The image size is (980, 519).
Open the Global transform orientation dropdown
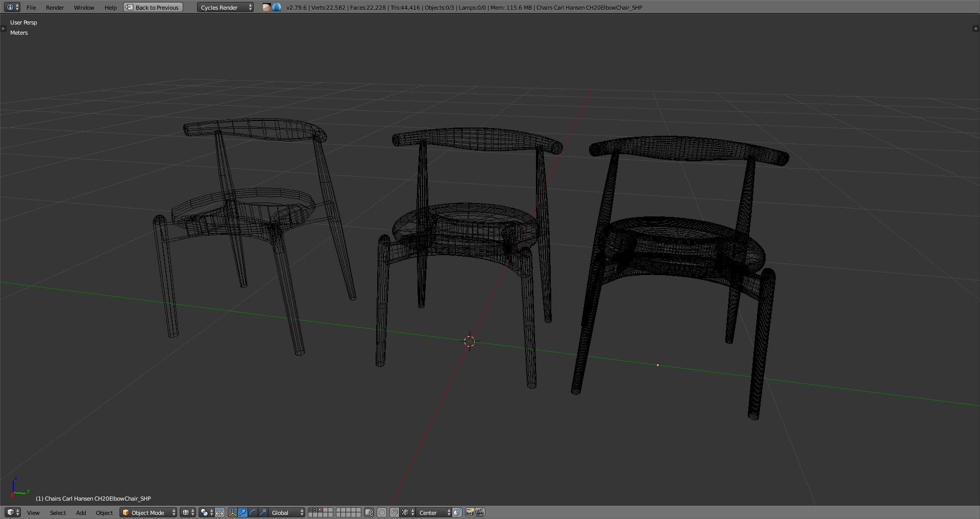pos(287,512)
